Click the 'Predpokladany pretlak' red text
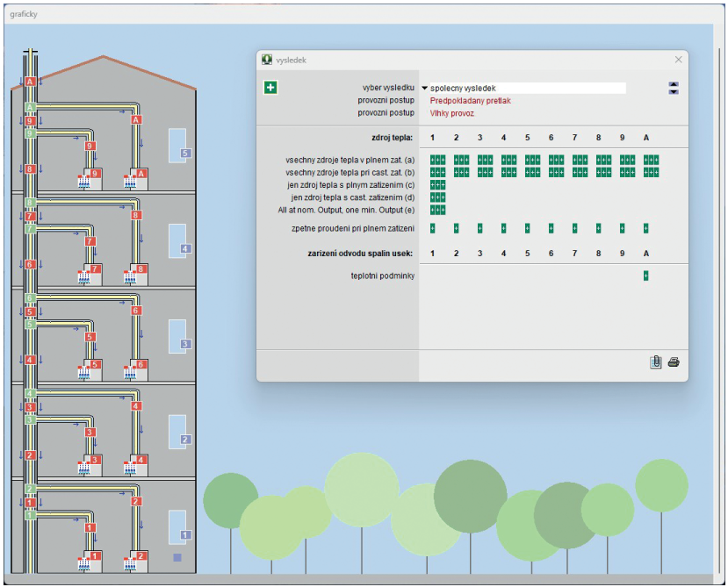Image resolution: width=728 pixels, height=587 pixels. tap(470, 101)
